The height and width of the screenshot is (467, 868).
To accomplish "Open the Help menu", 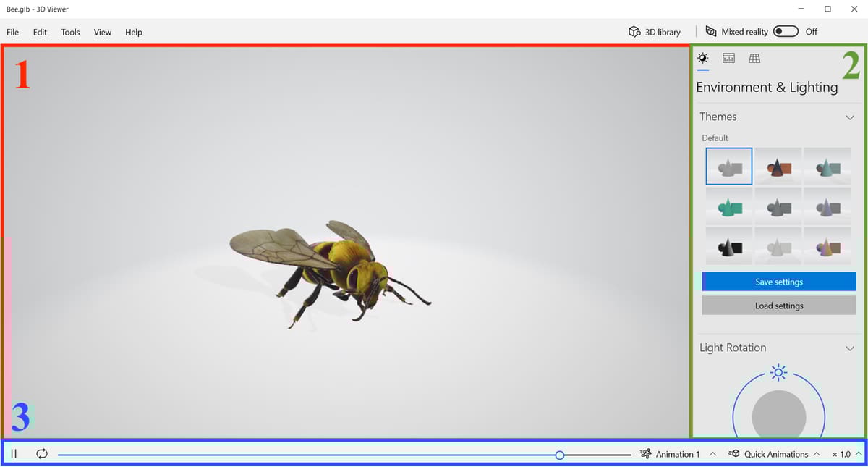I will pos(134,32).
